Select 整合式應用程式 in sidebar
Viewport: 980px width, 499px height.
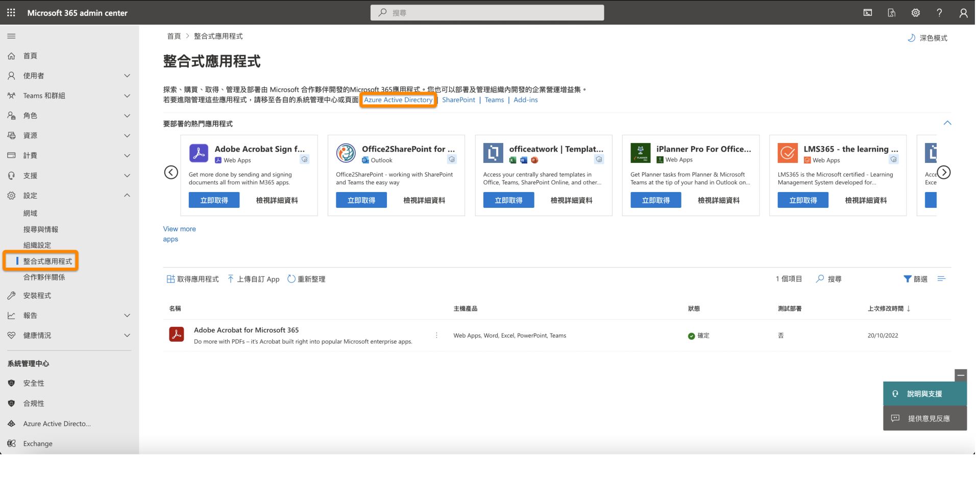(47, 261)
